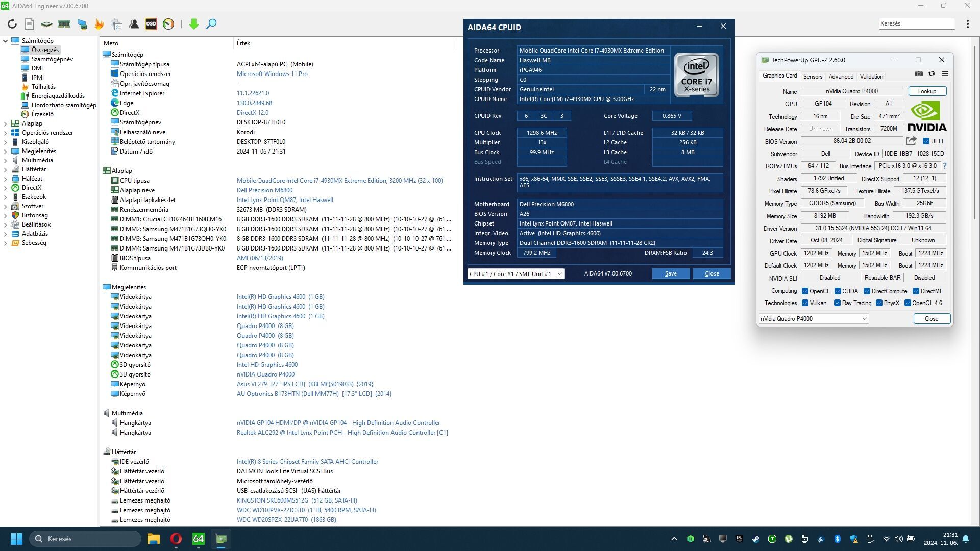Click the monitor and card diagnostics icon
Viewport: 980px width, 551px height.
pyautogui.click(x=82, y=24)
